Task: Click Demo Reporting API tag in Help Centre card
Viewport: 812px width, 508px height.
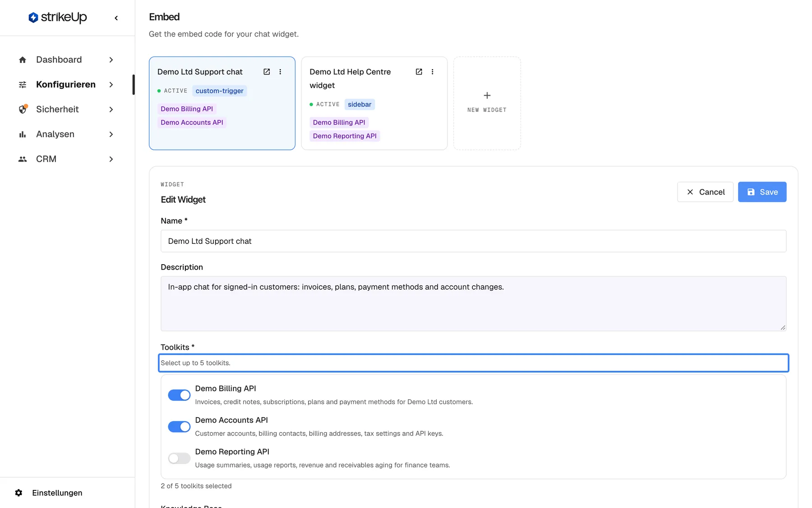Action: point(345,136)
